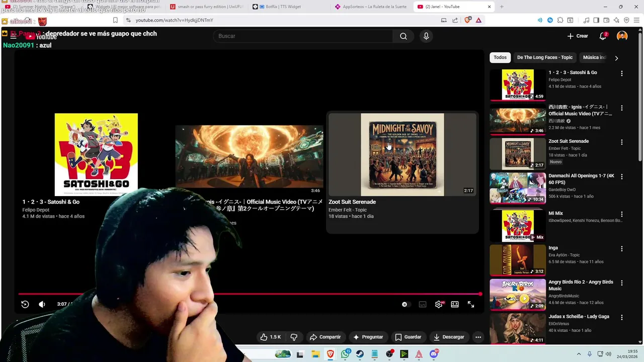644x362 pixels.
Task: Click the Preguntar button
Action: 368,337
